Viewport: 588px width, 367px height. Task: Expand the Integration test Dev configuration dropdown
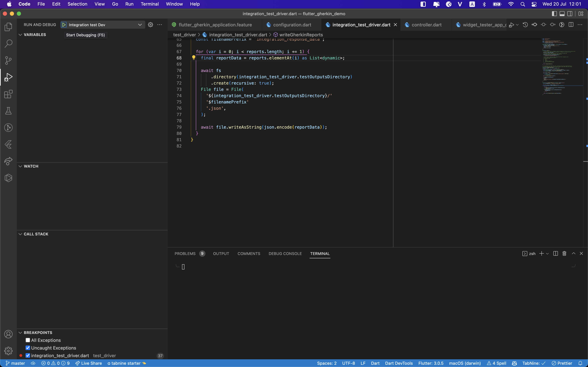tap(140, 24)
